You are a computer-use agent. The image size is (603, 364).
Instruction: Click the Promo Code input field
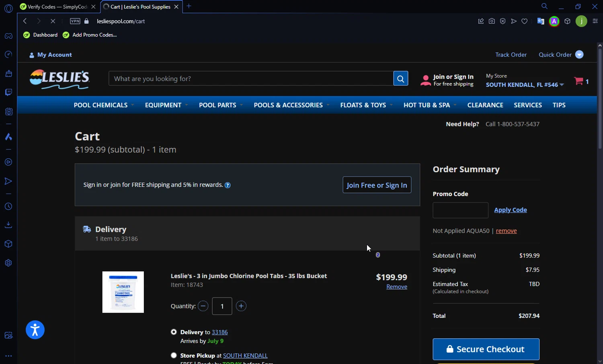tap(460, 211)
